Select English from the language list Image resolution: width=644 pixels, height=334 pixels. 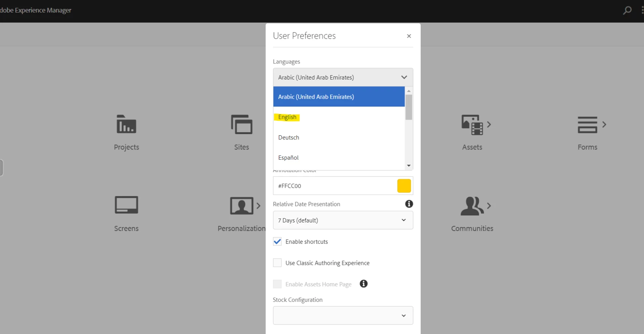pos(339,117)
